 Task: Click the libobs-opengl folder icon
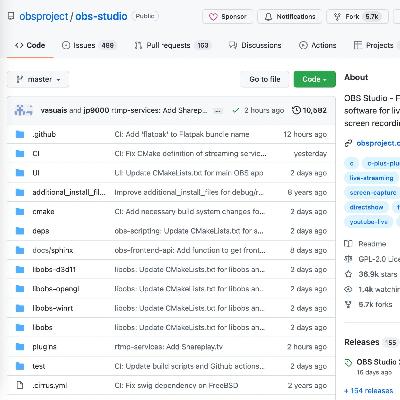pos(20,289)
